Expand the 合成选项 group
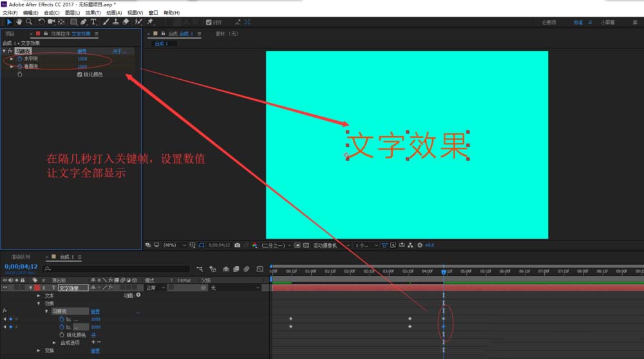The width and height of the screenshot is (644, 359). [54, 342]
